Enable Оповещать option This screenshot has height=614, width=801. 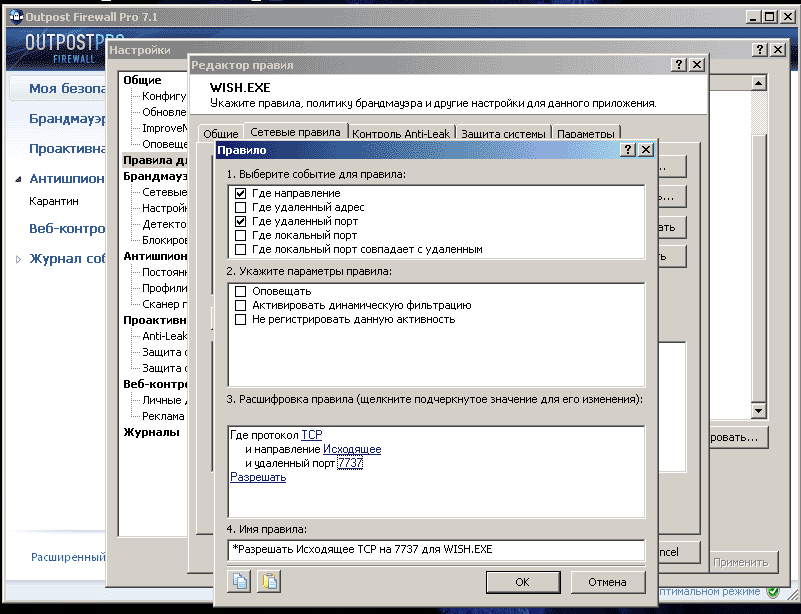point(240,292)
